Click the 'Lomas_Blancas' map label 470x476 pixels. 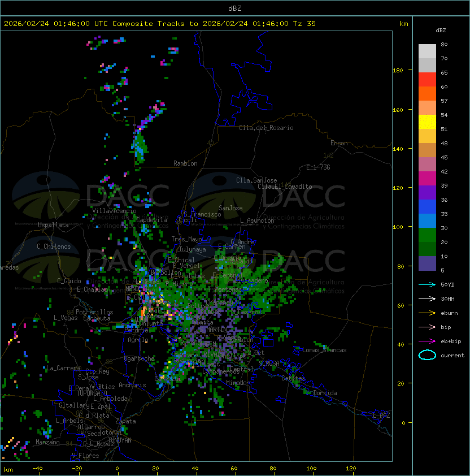(324, 350)
